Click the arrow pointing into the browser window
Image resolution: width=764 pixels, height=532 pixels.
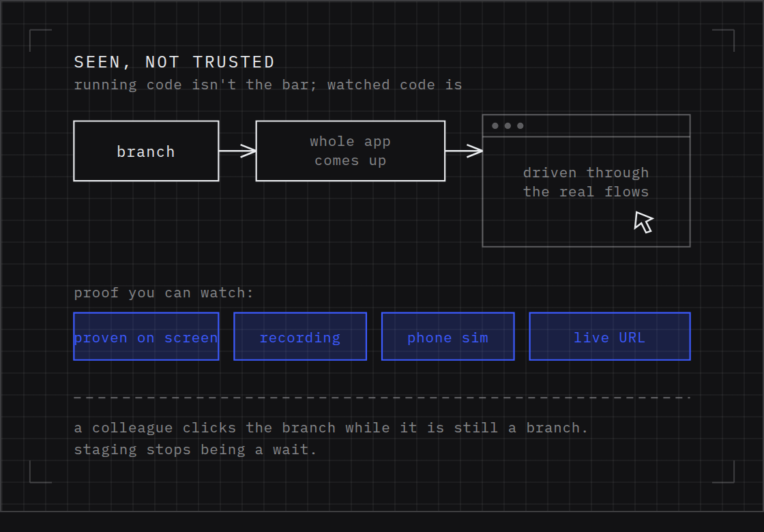(464, 151)
